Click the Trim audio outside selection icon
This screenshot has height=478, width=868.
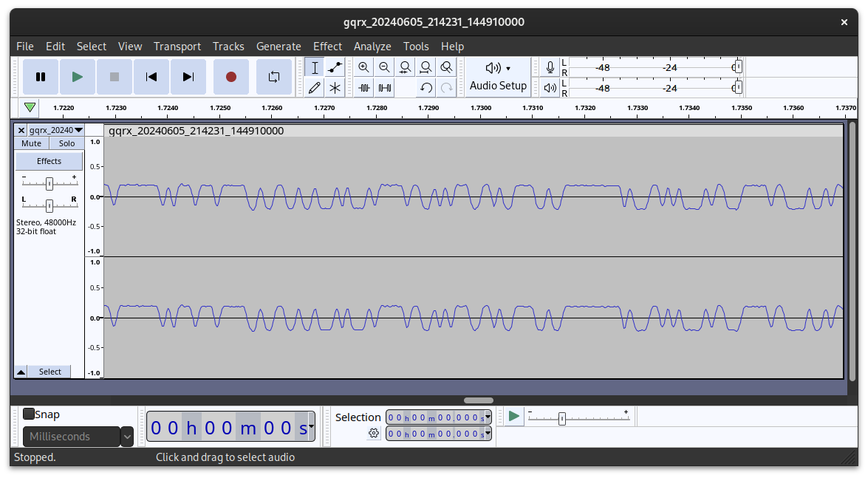click(363, 88)
